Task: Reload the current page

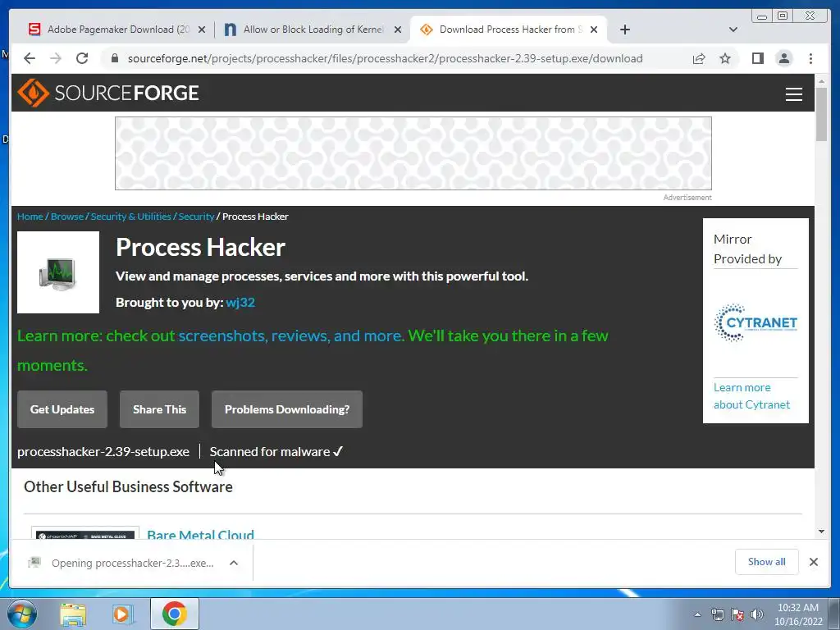Action: (82, 58)
